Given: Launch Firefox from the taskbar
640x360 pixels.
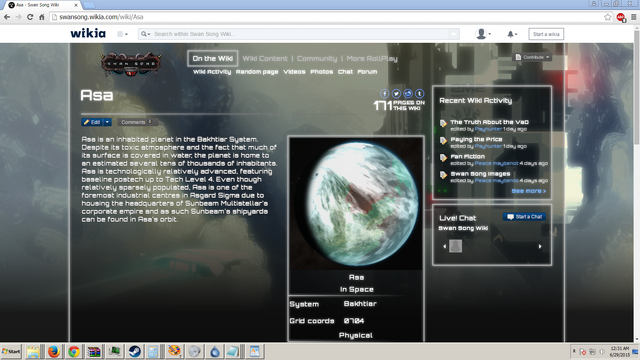Looking at the screenshot, I should click(53, 351).
